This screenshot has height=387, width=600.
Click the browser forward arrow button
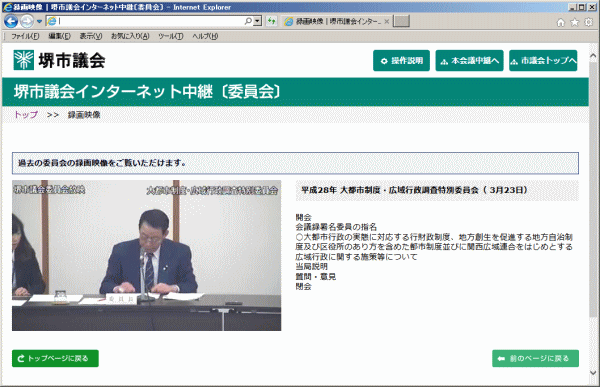tap(27, 21)
